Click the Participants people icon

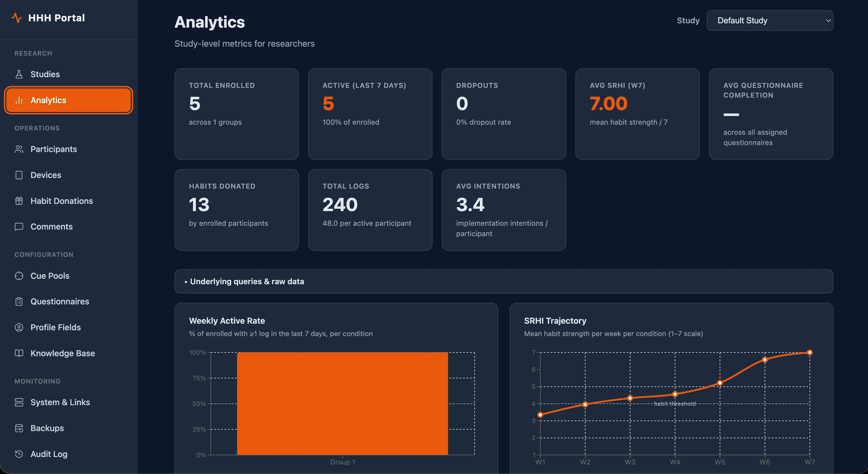(x=19, y=149)
